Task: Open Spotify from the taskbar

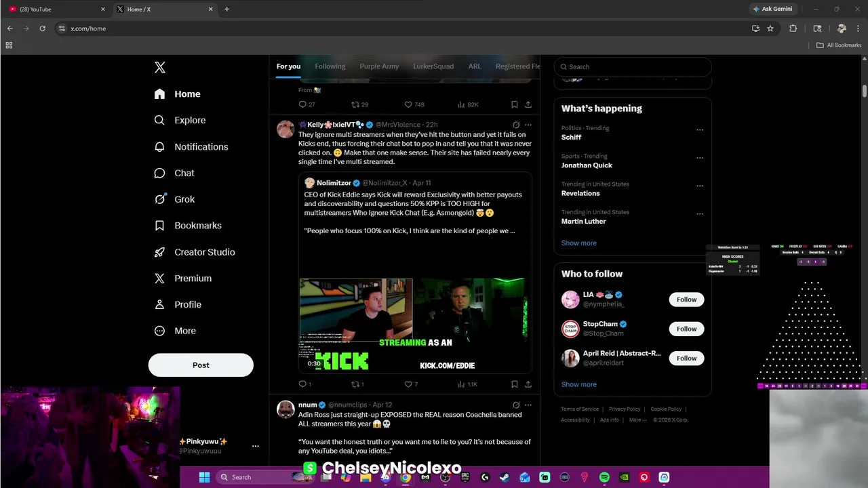Action: click(x=604, y=477)
